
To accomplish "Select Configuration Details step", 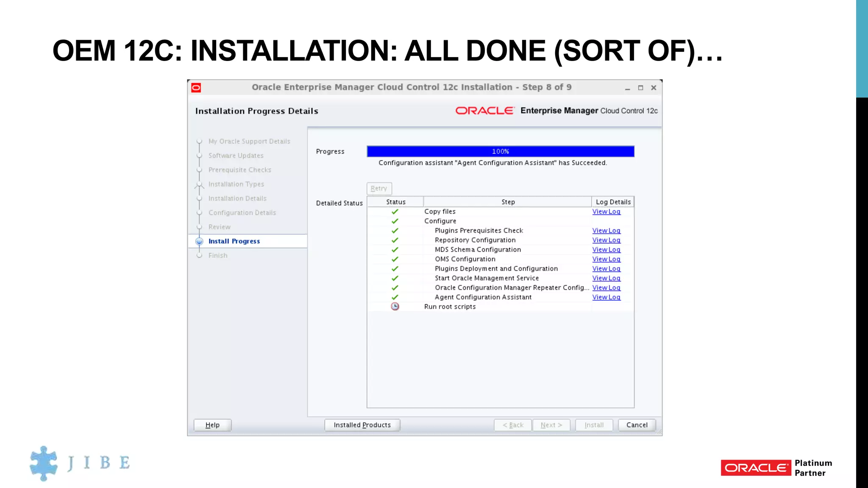I will coord(242,213).
